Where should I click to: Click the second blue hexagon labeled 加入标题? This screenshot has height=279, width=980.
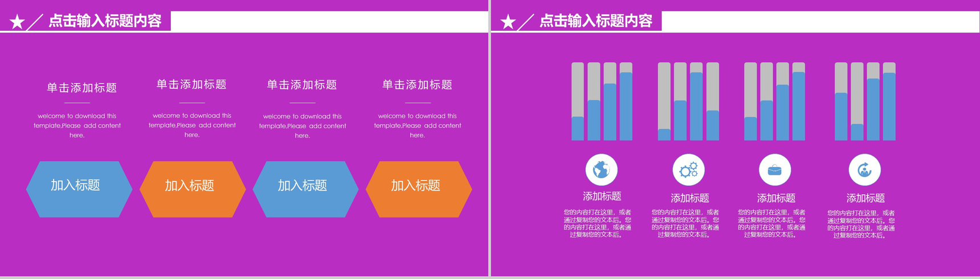[x=305, y=189]
